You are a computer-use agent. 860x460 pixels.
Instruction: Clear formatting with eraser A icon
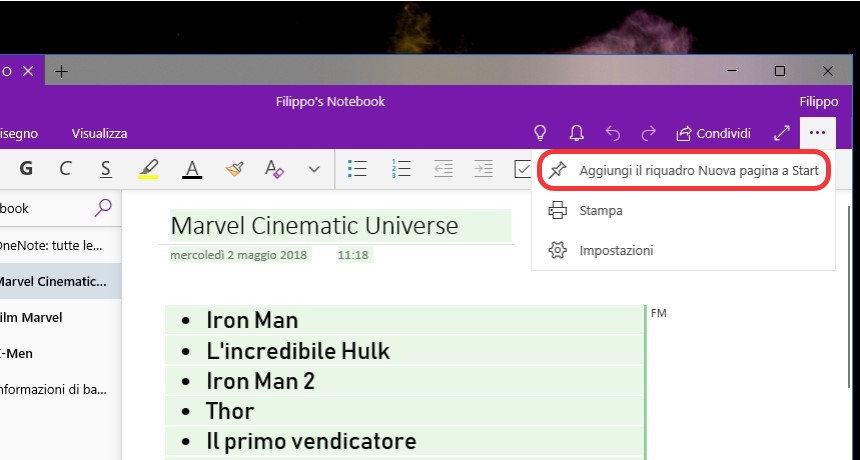point(274,168)
